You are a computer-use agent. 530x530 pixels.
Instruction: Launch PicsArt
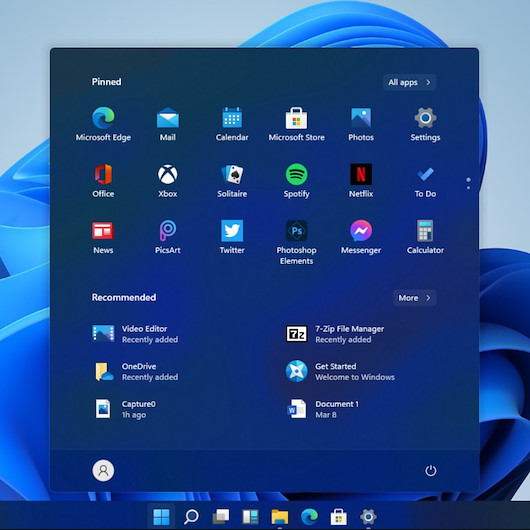168,237
